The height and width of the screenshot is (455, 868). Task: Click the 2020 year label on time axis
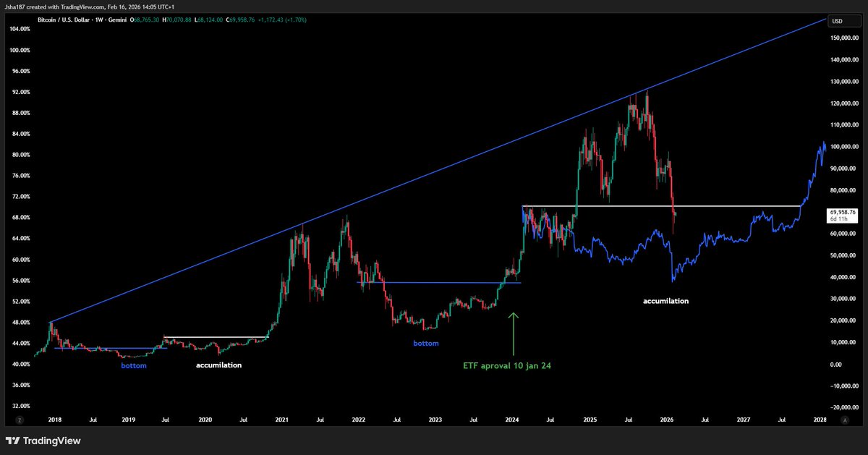coord(205,419)
